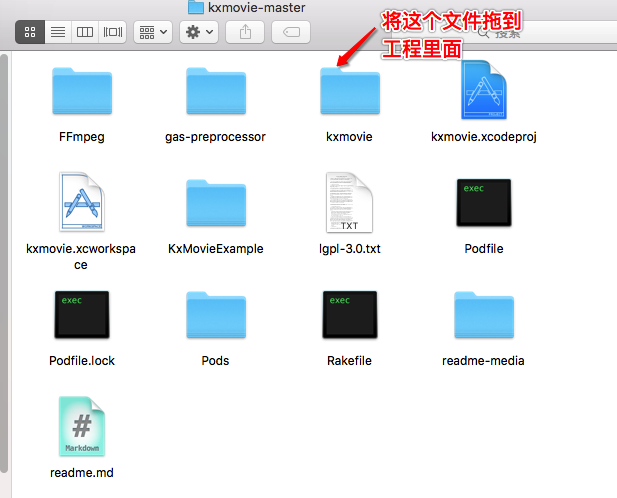The width and height of the screenshot is (617, 498).
Task: Click the lgpl-3.0.txt name label
Action: 350,249
